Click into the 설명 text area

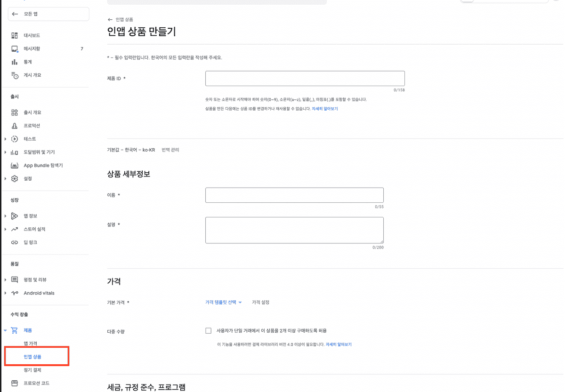point(294,230)
